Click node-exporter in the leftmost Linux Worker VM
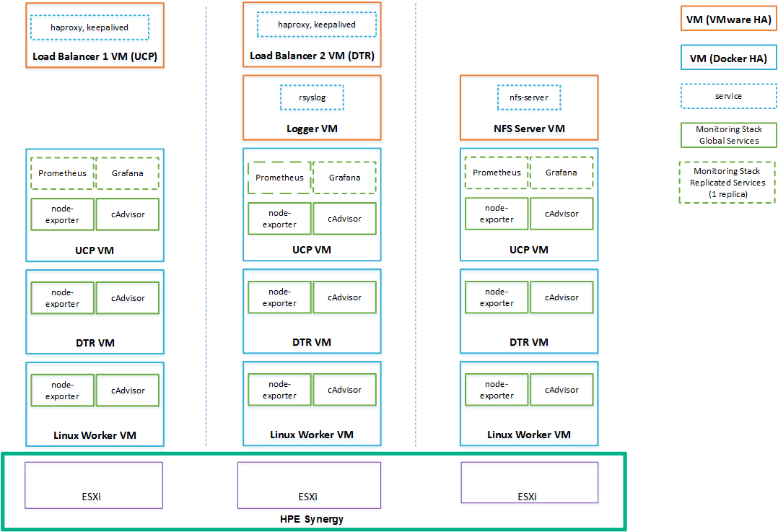The width and height of the screenshot is (778, 532). [62, 390]
